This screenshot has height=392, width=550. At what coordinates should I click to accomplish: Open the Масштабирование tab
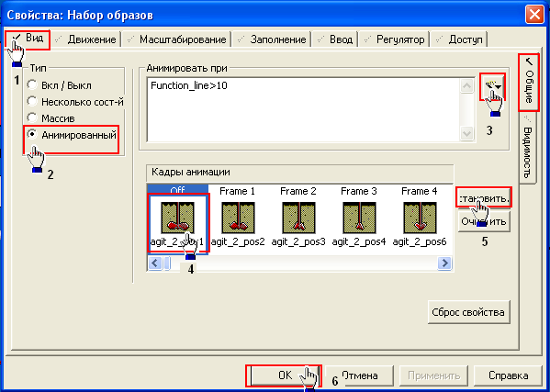tap(177, 39)
